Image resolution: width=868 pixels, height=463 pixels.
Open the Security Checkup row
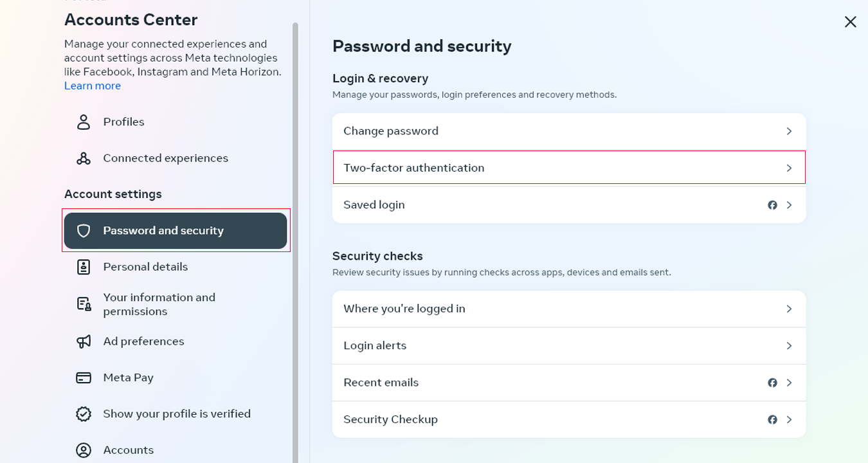[x=569, y=419]
